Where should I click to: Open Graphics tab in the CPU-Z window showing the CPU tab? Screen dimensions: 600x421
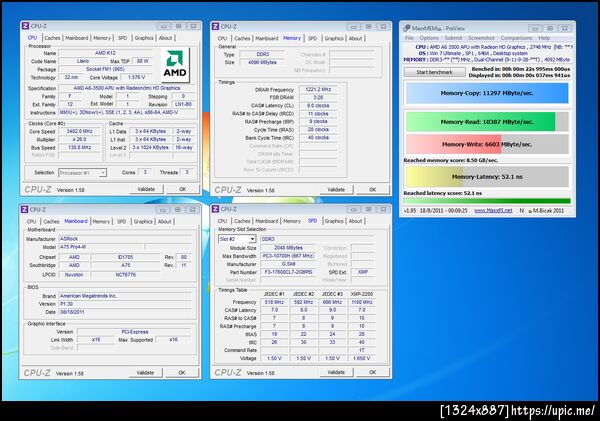(144, 38)
